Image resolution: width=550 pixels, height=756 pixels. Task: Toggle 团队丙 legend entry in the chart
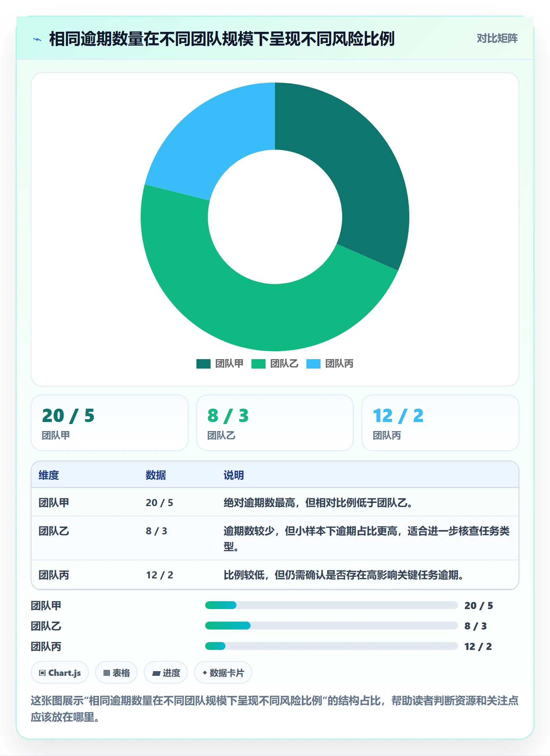coord(330,364)
